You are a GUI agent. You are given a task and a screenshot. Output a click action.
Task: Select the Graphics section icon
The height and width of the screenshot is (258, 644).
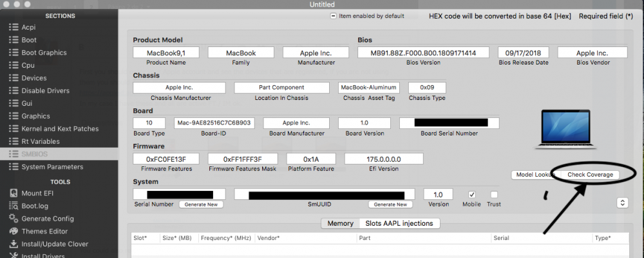pos(14,116)
